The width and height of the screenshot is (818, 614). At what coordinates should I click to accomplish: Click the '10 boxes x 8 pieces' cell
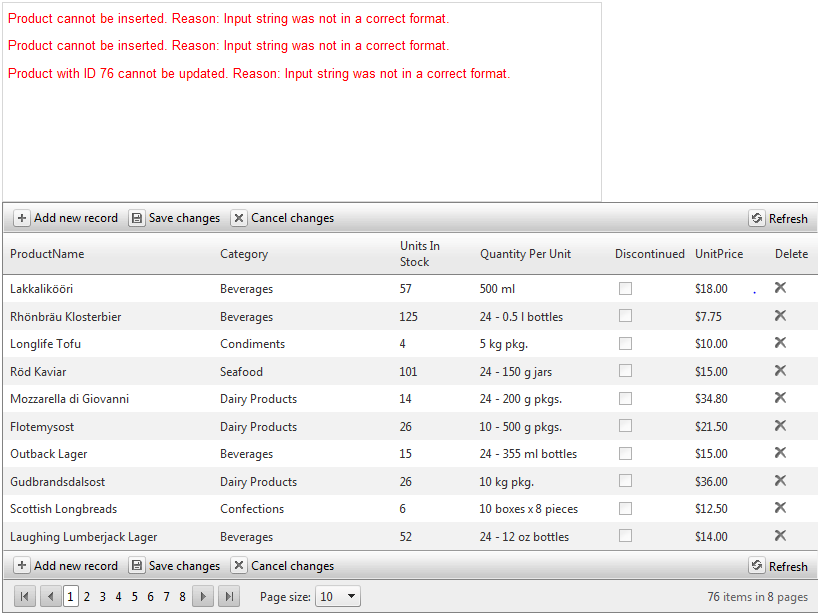[528, 509]
